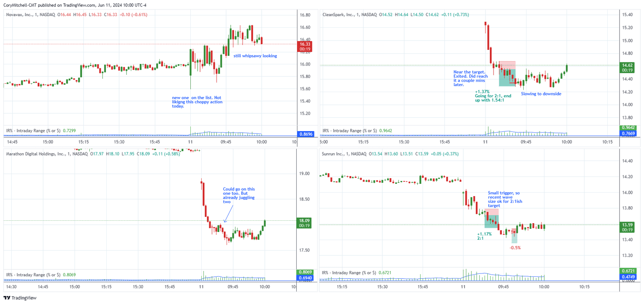Select the 'Slowing to downside' annotation
644x304 pixels.
pos(541,94)
